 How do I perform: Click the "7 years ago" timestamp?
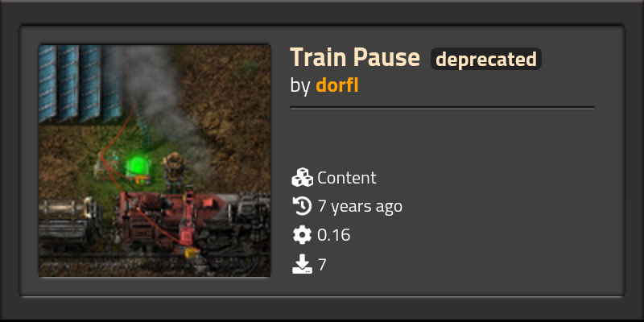point(360,206)
